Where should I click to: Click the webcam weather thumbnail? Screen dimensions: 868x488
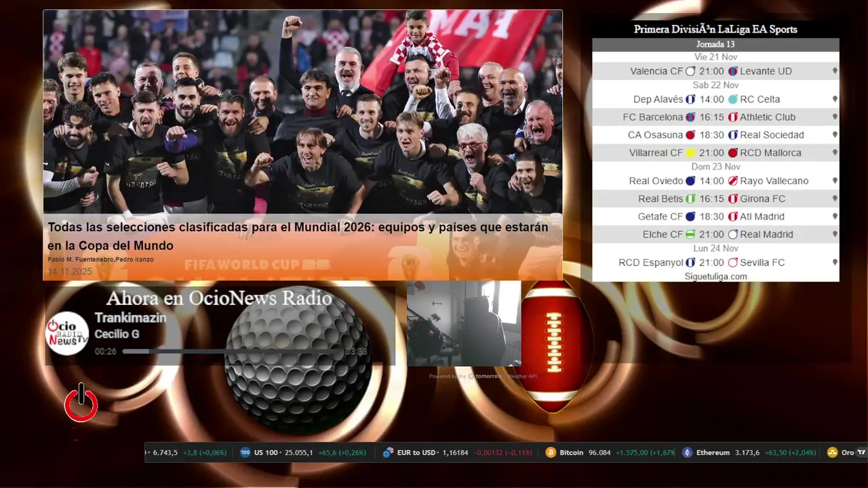click(x=464, y=323)
